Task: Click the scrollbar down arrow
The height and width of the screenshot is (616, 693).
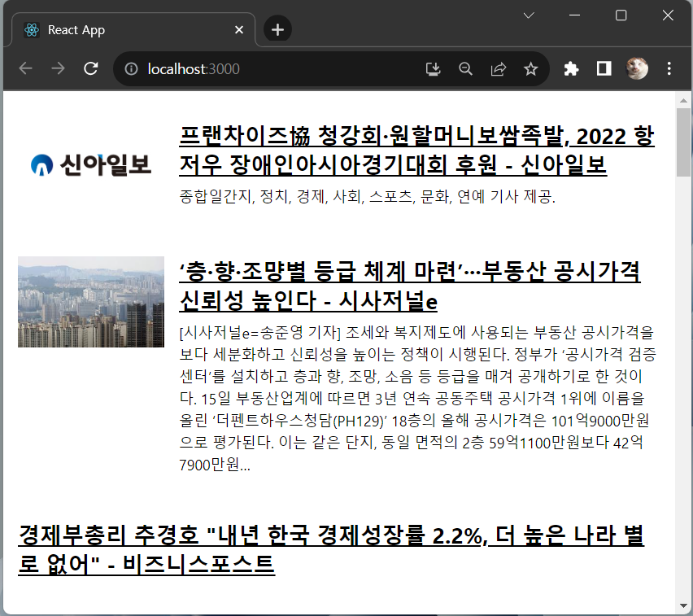Action: (x=684, y=606)
